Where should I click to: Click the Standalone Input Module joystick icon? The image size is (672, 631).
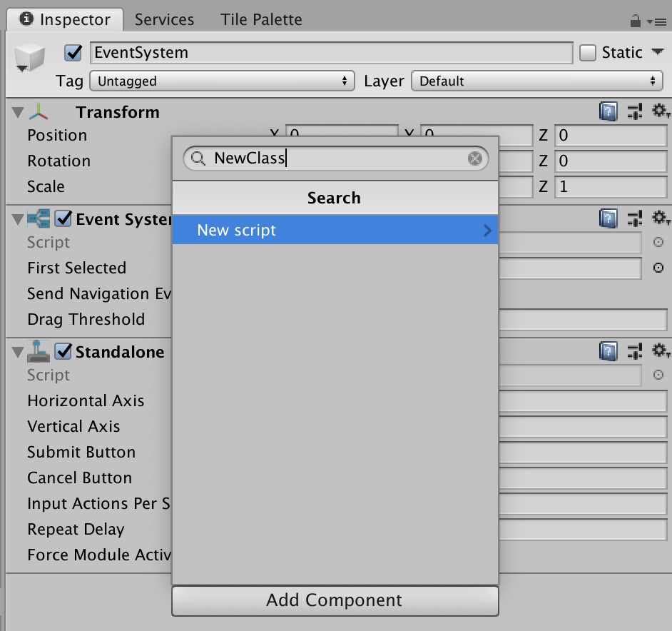pyautogui.click(x=39, y=351)
